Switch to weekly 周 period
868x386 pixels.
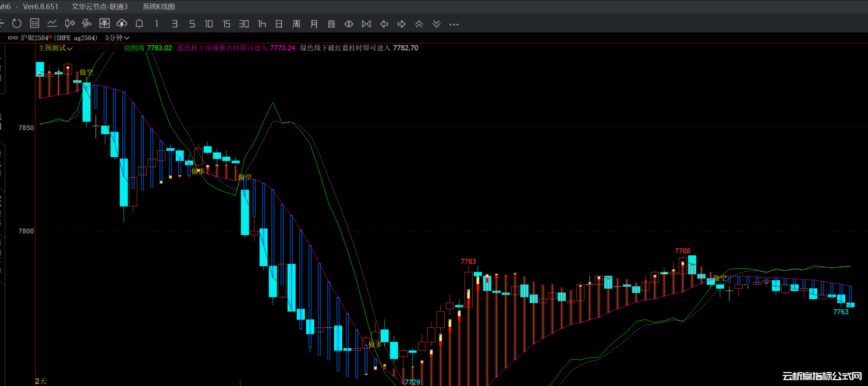coord(296,24)
